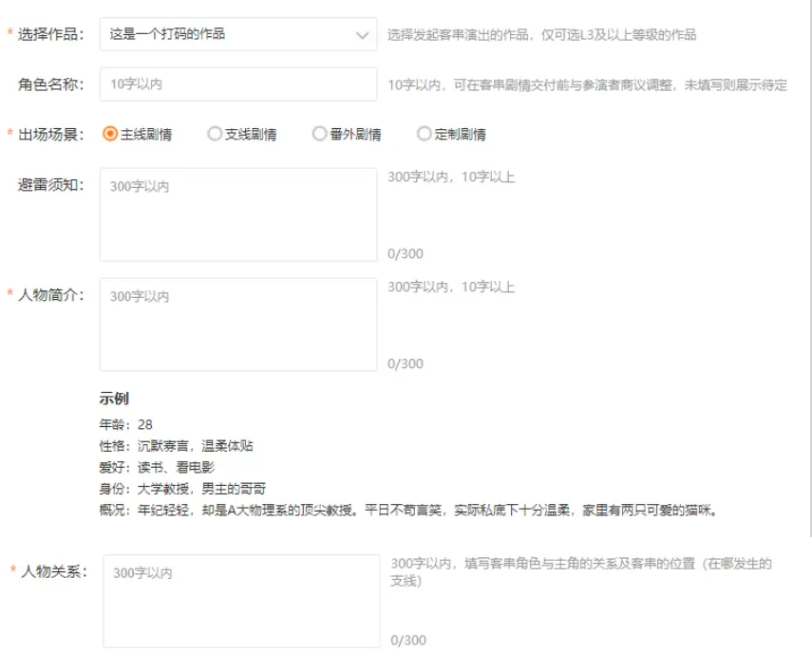
Task: Click the 角色名称 field label
Action: point(51,84)
